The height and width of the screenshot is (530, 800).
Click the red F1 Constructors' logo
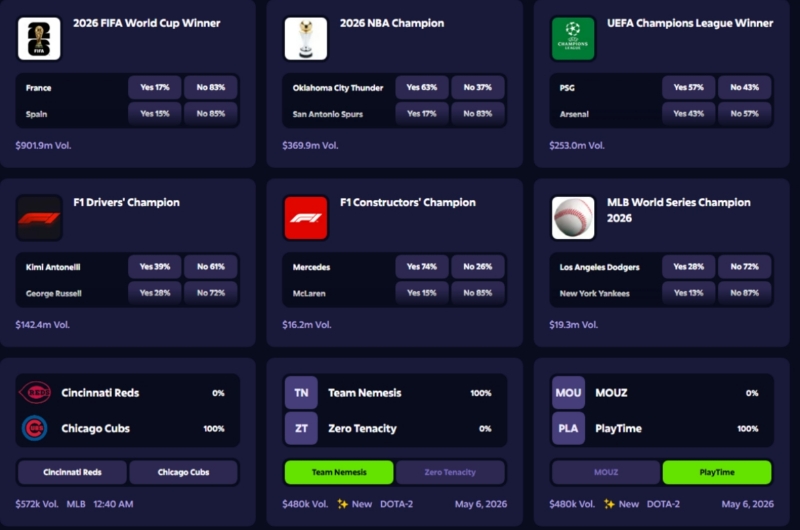click(x=306, y=218)
